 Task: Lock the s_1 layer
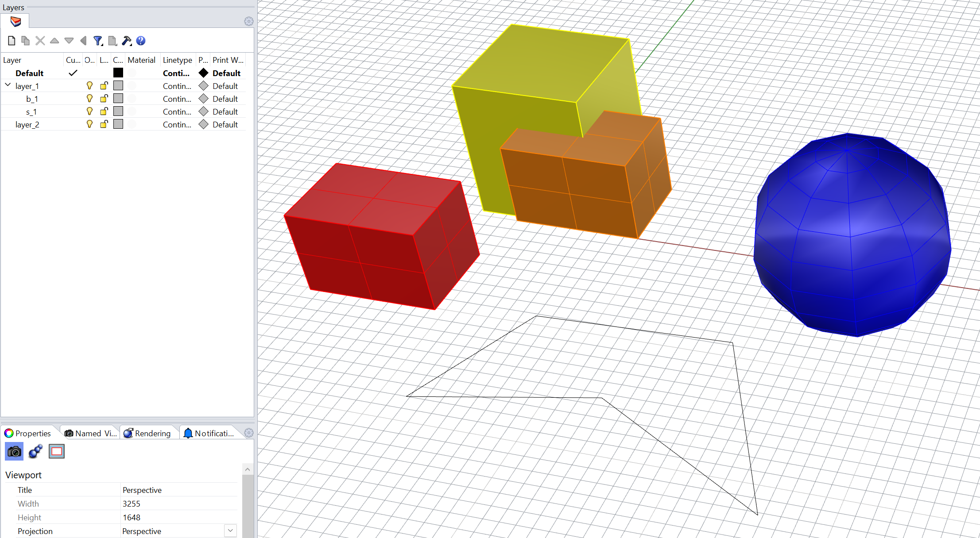[x=104, y=111]
